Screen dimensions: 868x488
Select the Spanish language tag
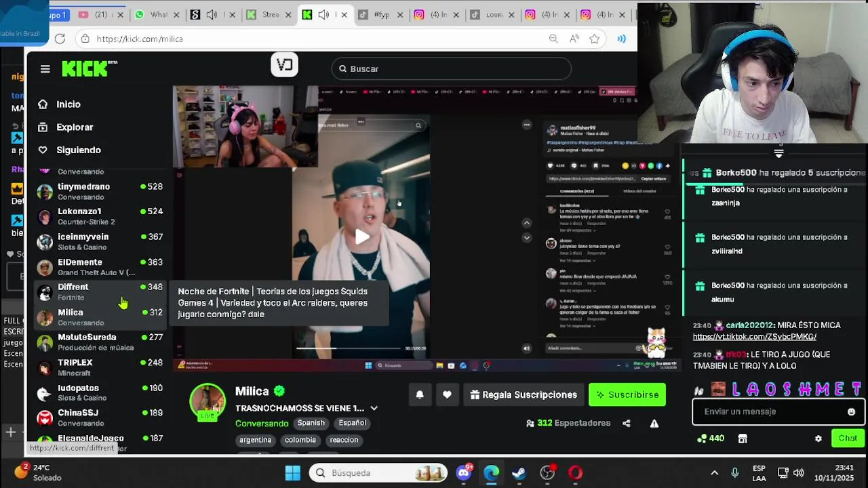click(x=311, y=423)
